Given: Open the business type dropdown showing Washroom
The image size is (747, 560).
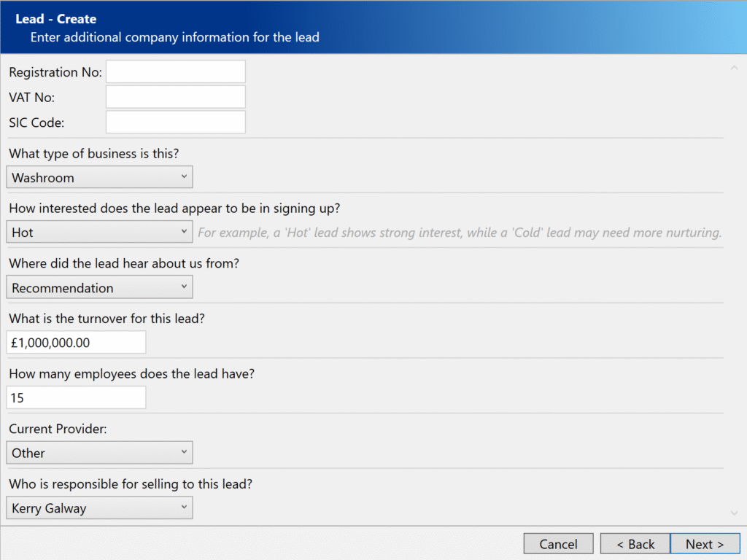Looking at the screenshot, I should [99, 177].
